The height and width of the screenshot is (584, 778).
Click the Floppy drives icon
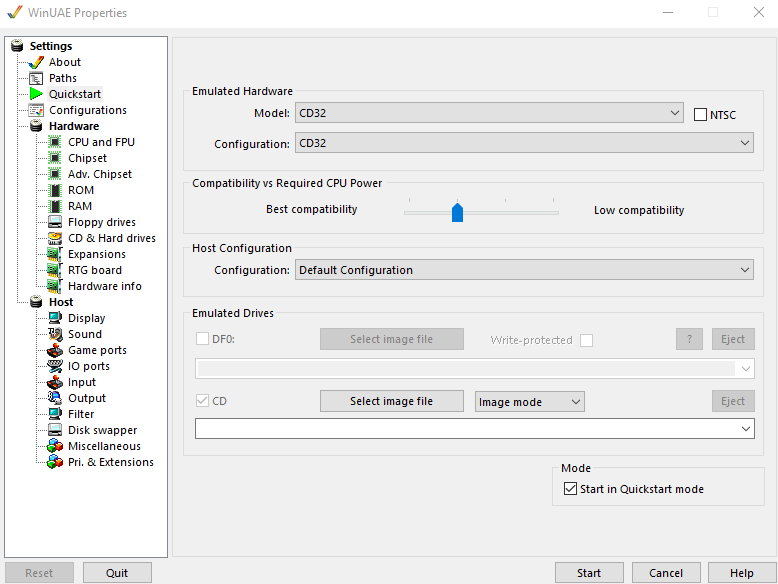pos(55,222)
